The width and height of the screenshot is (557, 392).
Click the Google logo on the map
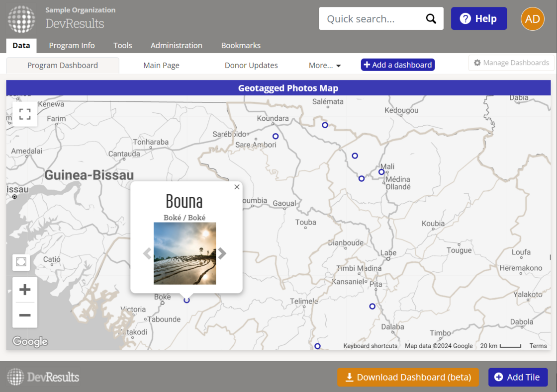tap(29, 341)
